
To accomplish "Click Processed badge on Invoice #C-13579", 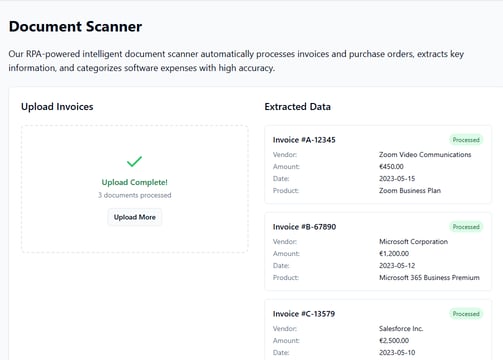I will pyautogui.click(x=466, y=314).
